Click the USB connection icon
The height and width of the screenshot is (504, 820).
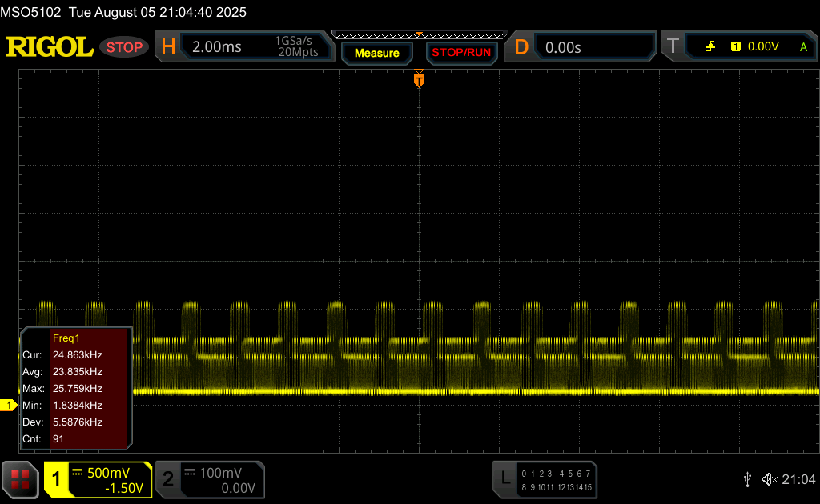(x=747, y=479)
